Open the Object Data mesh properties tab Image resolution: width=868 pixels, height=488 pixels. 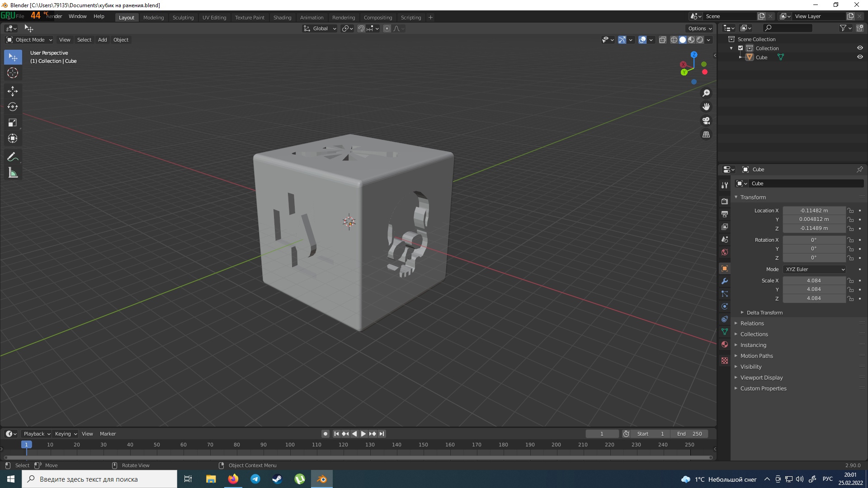click(725, 332)
